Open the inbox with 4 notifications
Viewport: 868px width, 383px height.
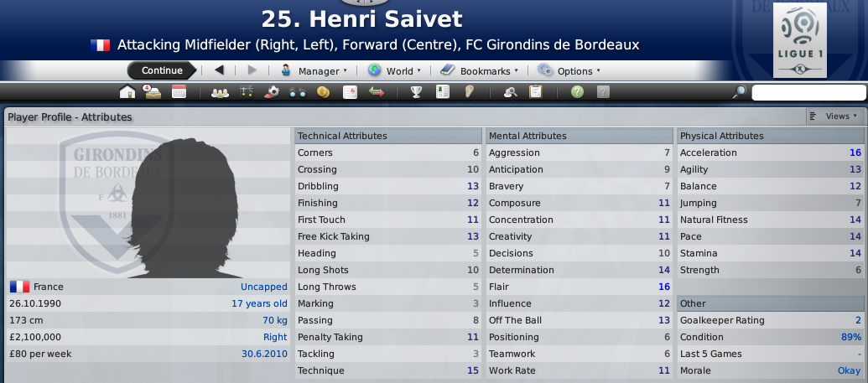(x=153, y=92)
